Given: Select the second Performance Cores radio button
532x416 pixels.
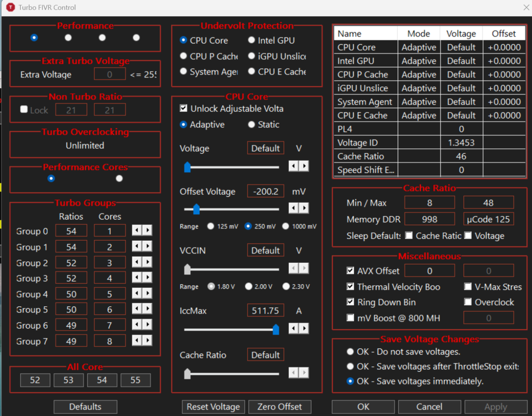Looking at the screenshot, I should click(x=119, y=178).
